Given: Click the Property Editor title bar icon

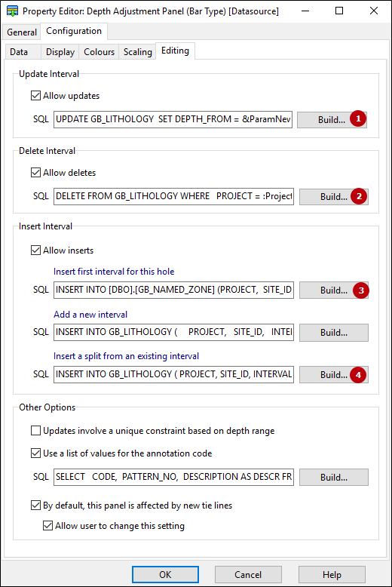Looking at the screenshot, I should (x=12, y=11).
